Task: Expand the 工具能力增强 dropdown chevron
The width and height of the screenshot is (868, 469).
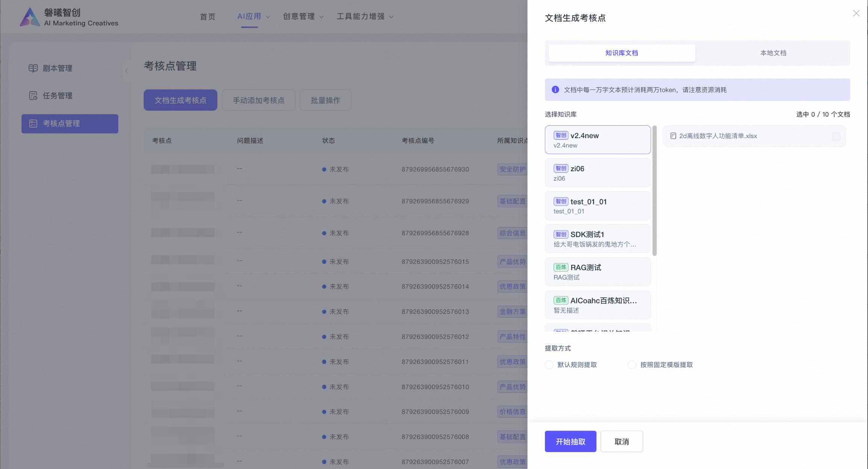Action: [x=391, y=17]
